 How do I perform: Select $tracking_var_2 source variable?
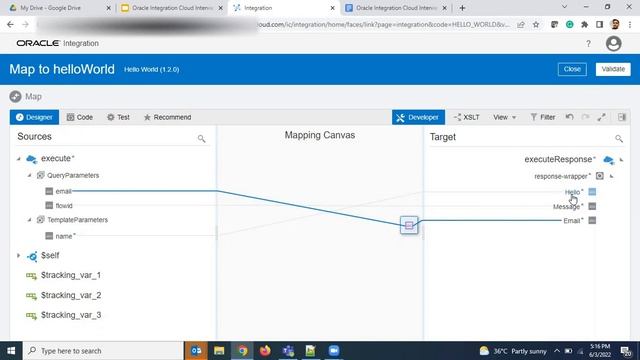(71, 295)
